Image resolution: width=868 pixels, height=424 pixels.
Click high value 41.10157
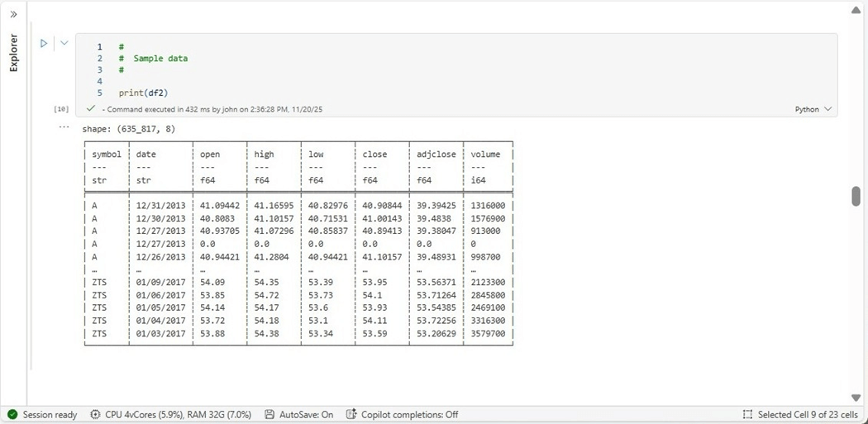274,219
